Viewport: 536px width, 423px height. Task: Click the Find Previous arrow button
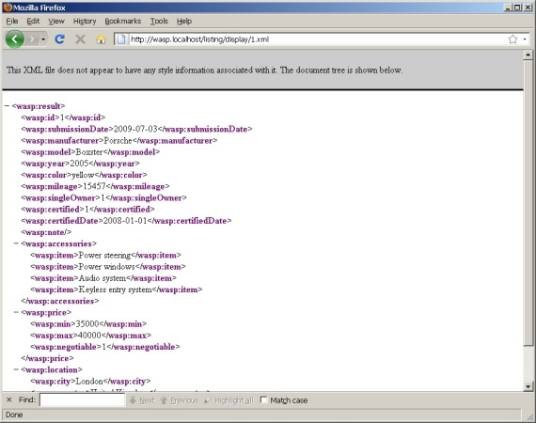pos(179,400)
